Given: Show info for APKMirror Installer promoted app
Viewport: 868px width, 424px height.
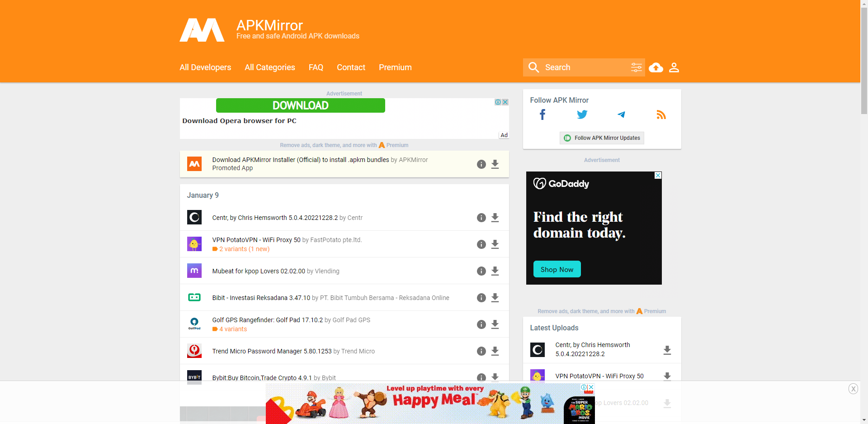Looking at the screenshot, I should tap(481, 164).
